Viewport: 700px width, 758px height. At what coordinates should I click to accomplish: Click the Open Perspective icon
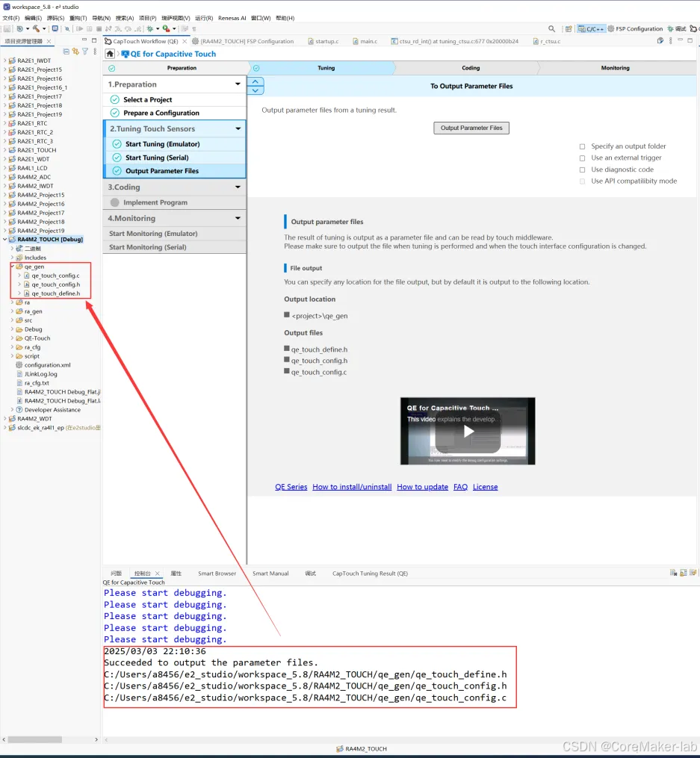(569, 28)
